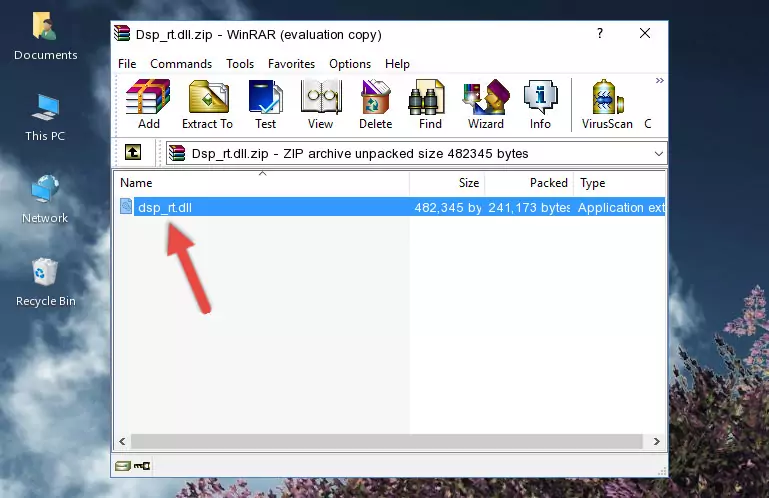
Task: Select the Documents desktop icon
Action: (x=45, y=36)
